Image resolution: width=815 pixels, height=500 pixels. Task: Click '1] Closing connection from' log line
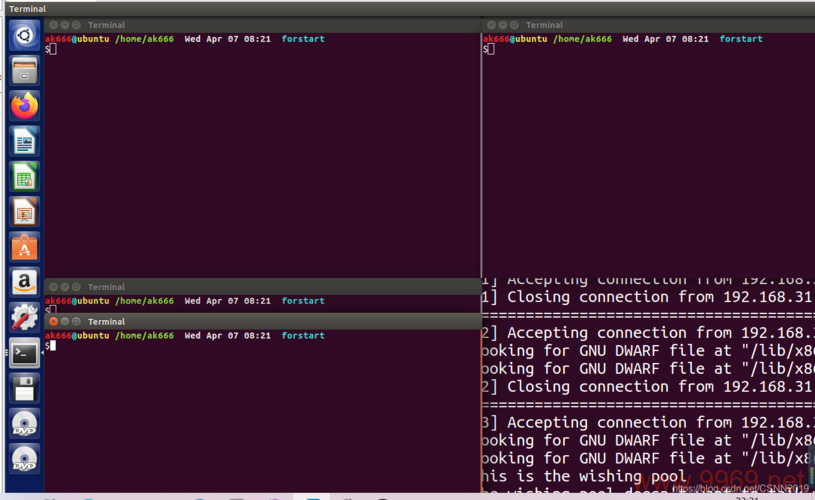click(x=647, y=297)
